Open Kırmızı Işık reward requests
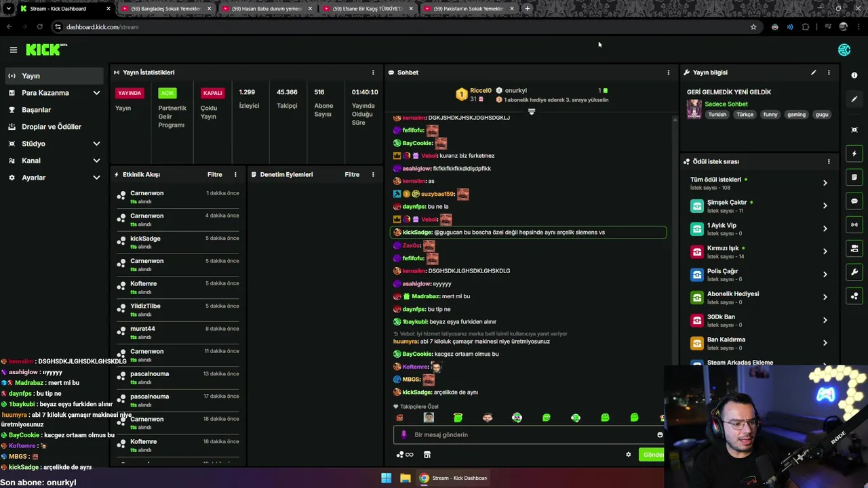868x488 pixels. click(x=758, y=251)
